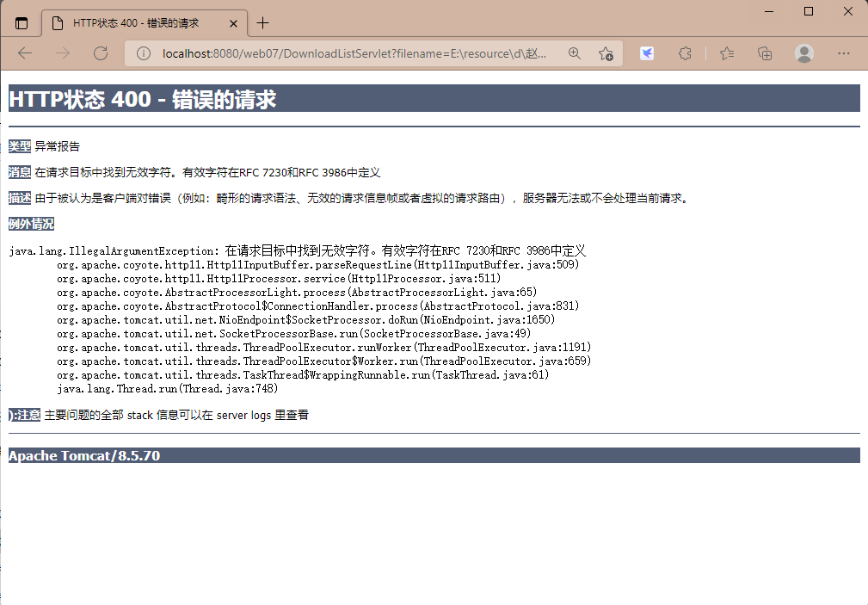Image resolution: width=868 pixels, height=605 pixels.
Task: Click the ThreadPoolExecutor$Worker.run stack line
Action: (x=323, y=361)
